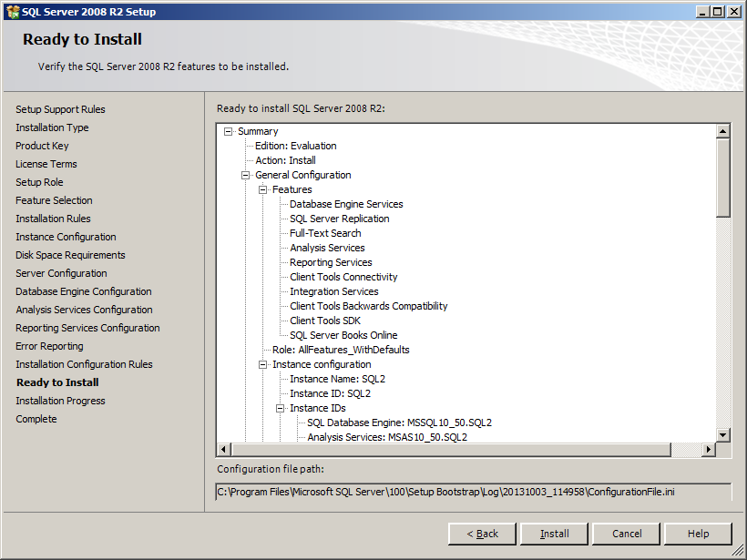Collapse the Summary tree node
Screen dimensions: 747x560
[x=228, y=131]
